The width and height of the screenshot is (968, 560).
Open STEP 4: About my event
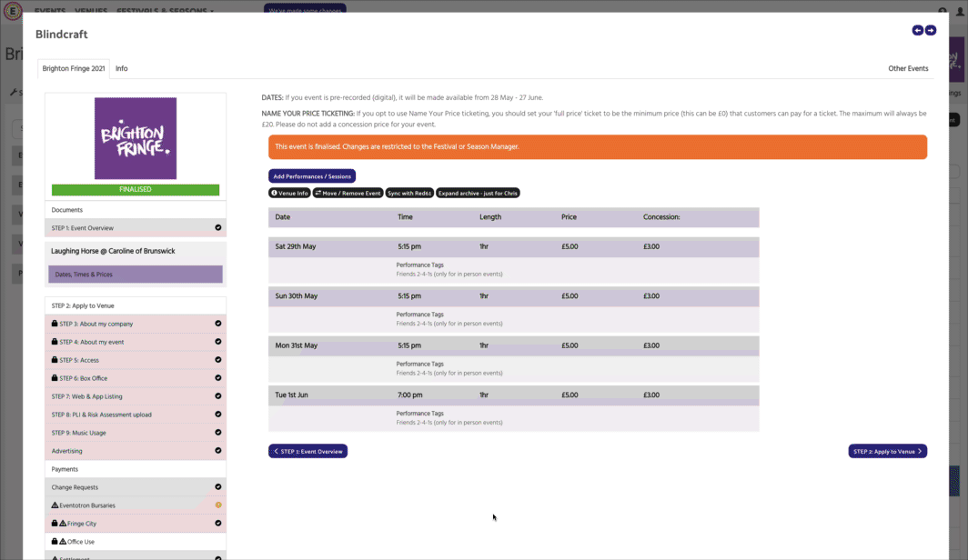[x=136, y=342]
